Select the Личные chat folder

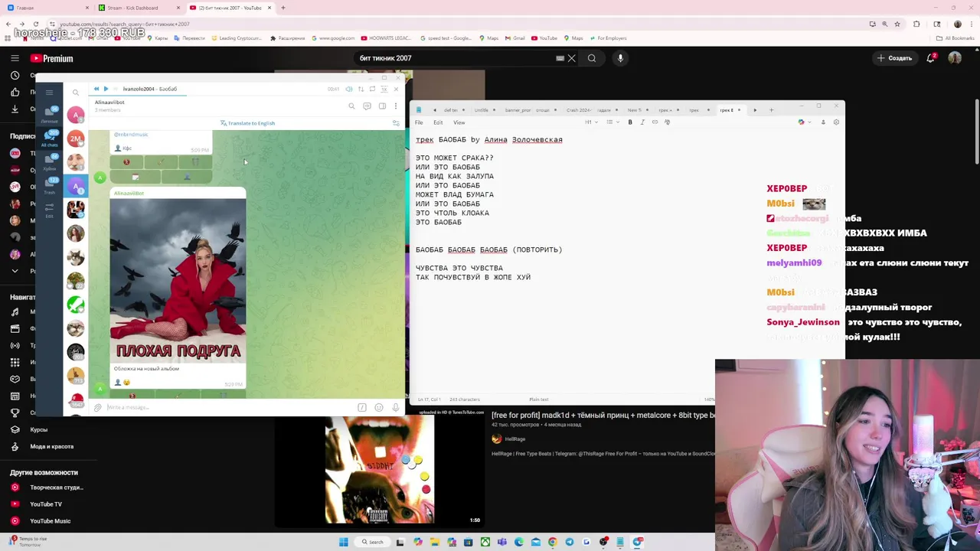click(49, 115)
